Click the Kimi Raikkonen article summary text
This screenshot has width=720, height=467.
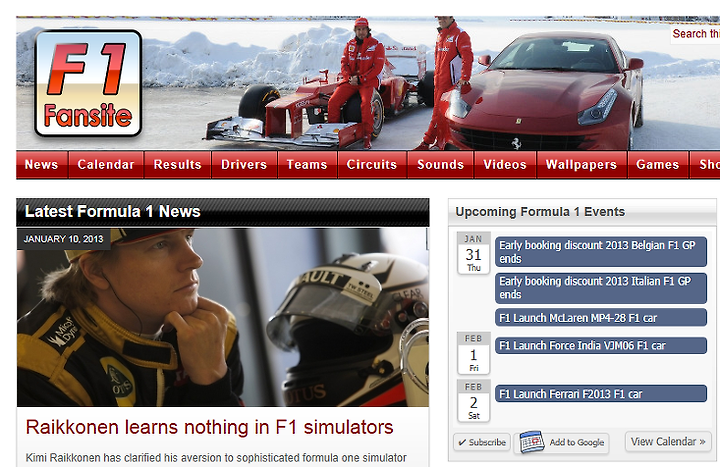[216, 458]
